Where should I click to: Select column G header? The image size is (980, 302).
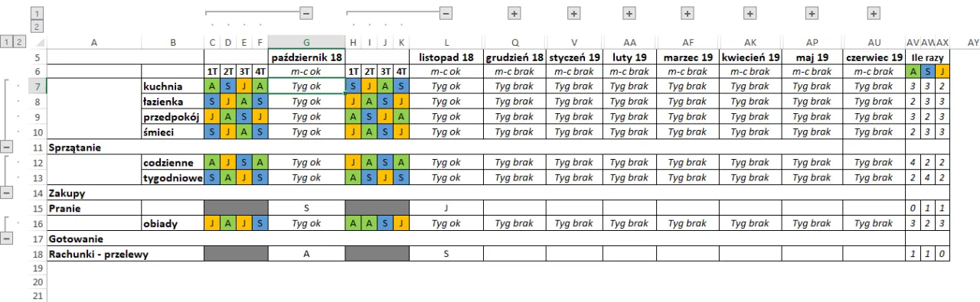(306, 43)
